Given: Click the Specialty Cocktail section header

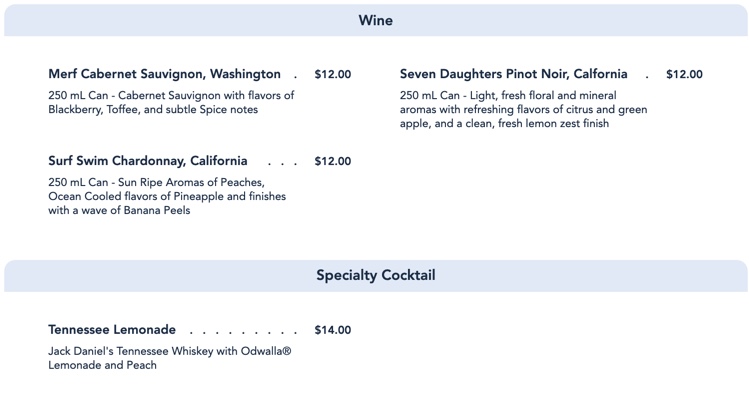Looking at the screenshot, I should [375, 275].
